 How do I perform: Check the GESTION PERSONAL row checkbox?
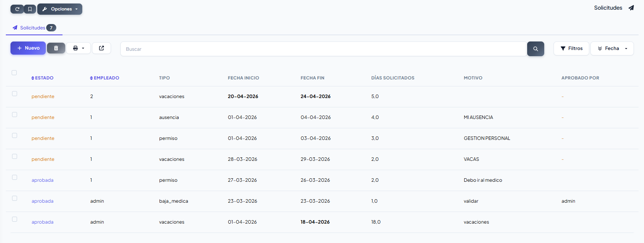[x=14, y=135]
